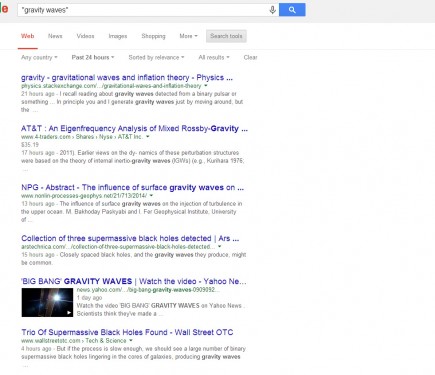Viewport: 435px width, 375px height.
Task: Expand the arrow beside physics.stackexchange.com URL
Action: [x=205, y=86]
